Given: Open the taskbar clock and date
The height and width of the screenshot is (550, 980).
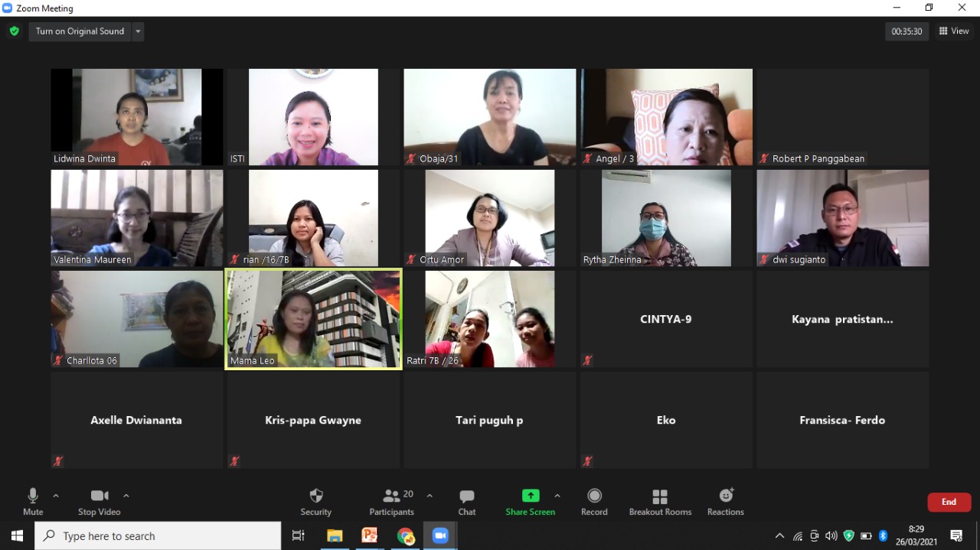Looking at the screenshot, I should point(916,535).
